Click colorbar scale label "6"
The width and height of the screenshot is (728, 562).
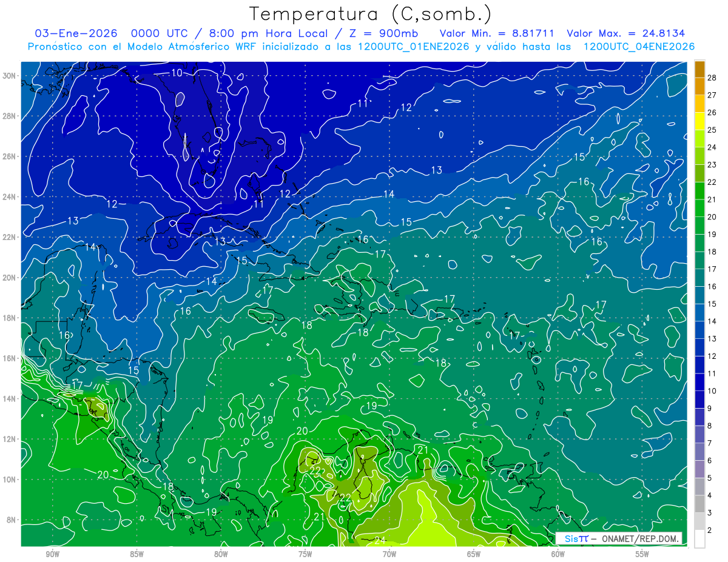click(x=710, y=461)
